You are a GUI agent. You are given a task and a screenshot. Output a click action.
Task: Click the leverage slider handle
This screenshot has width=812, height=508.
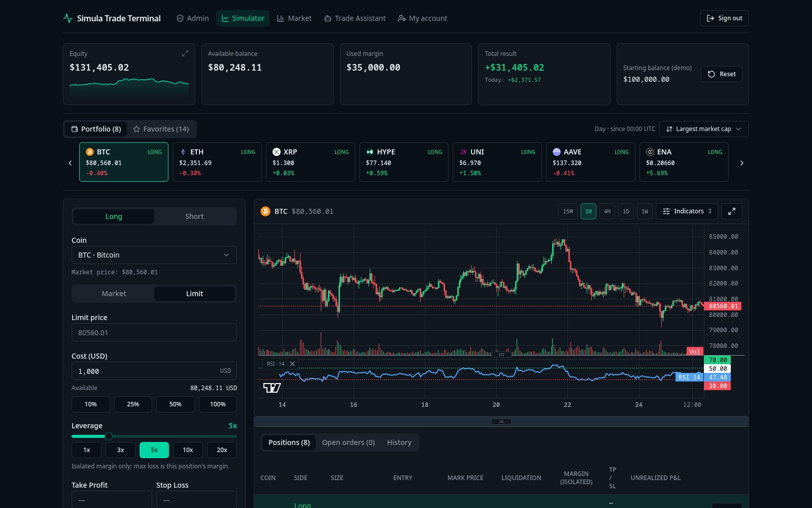109,436
